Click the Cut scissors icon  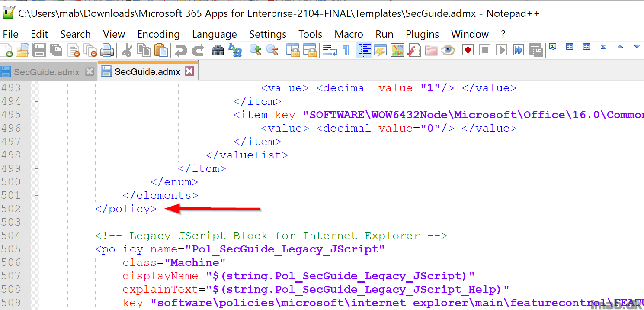point(127,50)
